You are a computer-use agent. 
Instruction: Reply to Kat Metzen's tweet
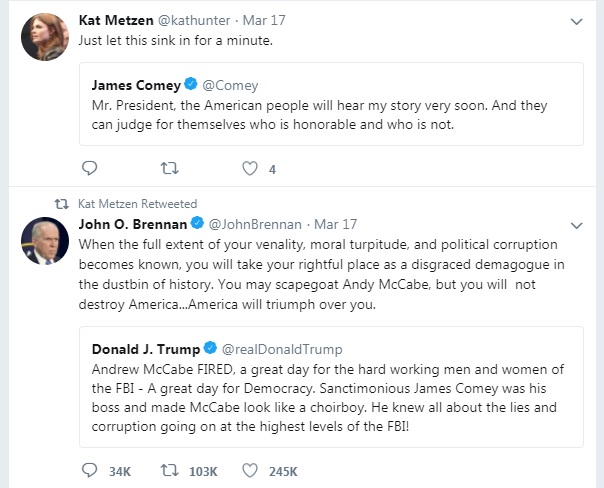pyautogui.click(x=90, y=168)
